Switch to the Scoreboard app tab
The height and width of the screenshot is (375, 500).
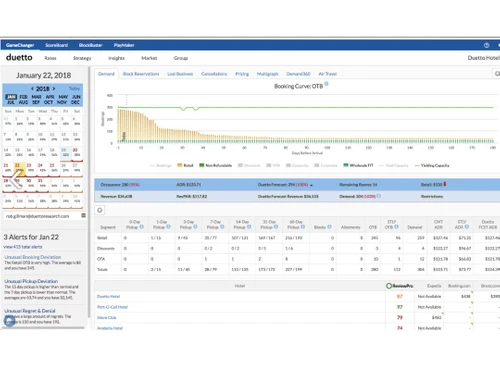56,45
